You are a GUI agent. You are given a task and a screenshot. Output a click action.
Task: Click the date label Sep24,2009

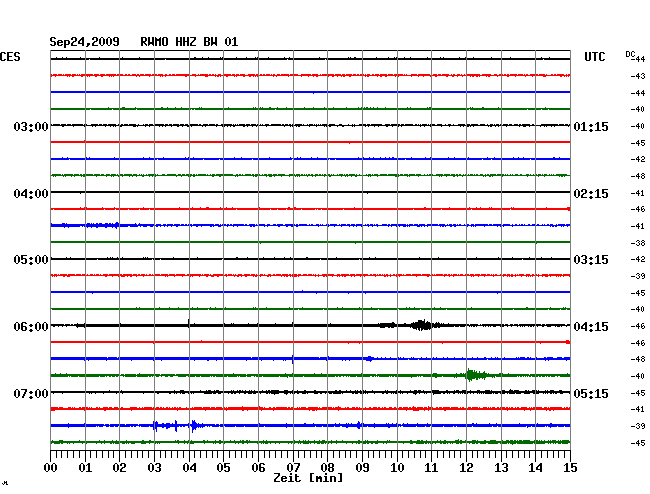pyautogui.click(x=84, y=42)
